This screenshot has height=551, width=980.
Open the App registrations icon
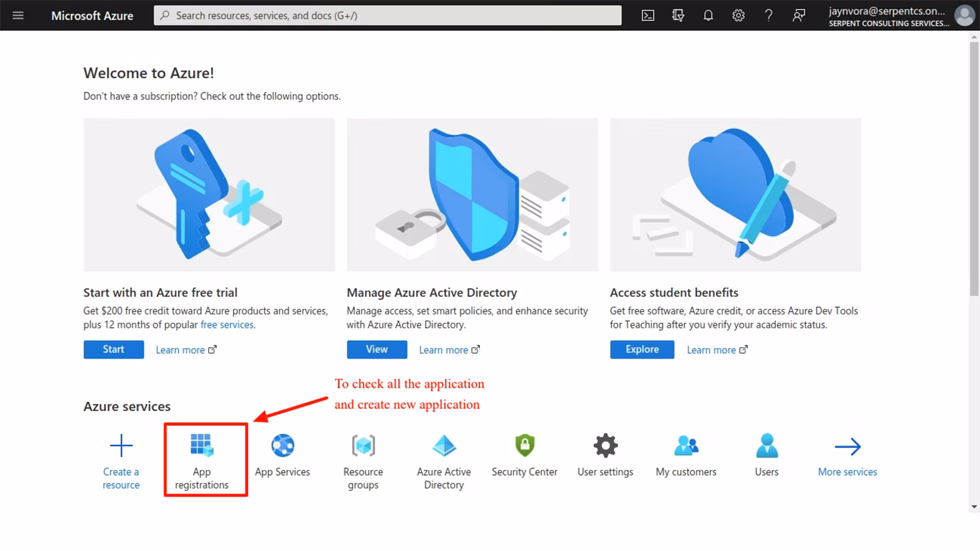tap(202, 446)
